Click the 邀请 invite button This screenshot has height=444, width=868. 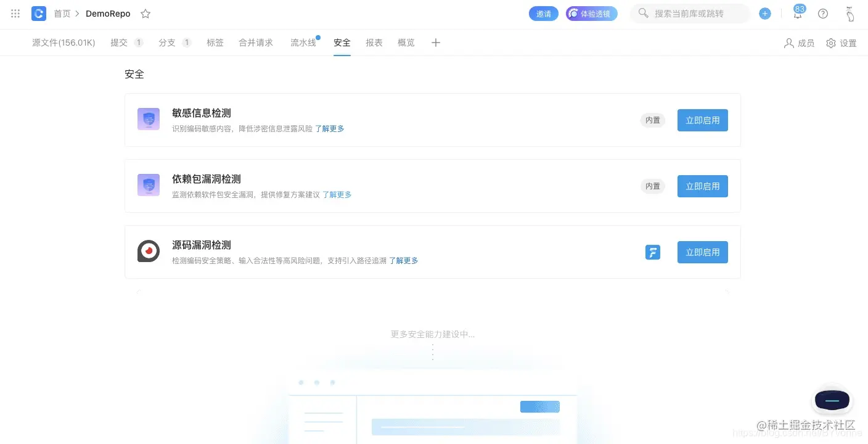543,13
